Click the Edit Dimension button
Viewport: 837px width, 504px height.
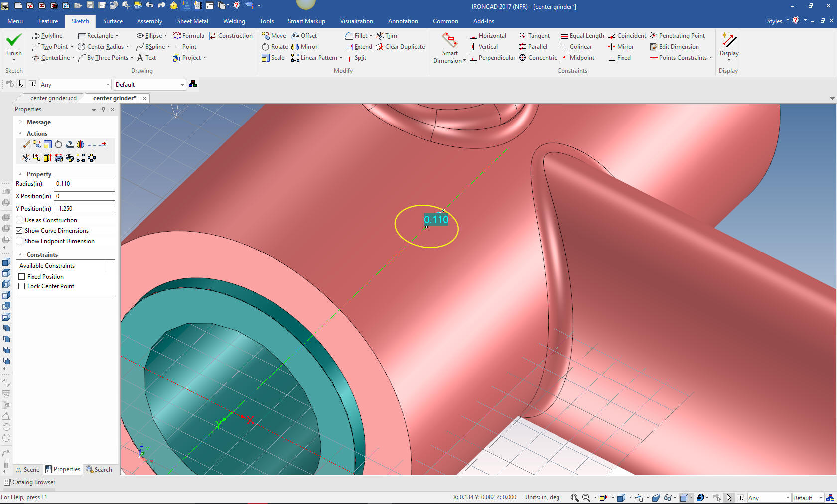pos(674,47)
